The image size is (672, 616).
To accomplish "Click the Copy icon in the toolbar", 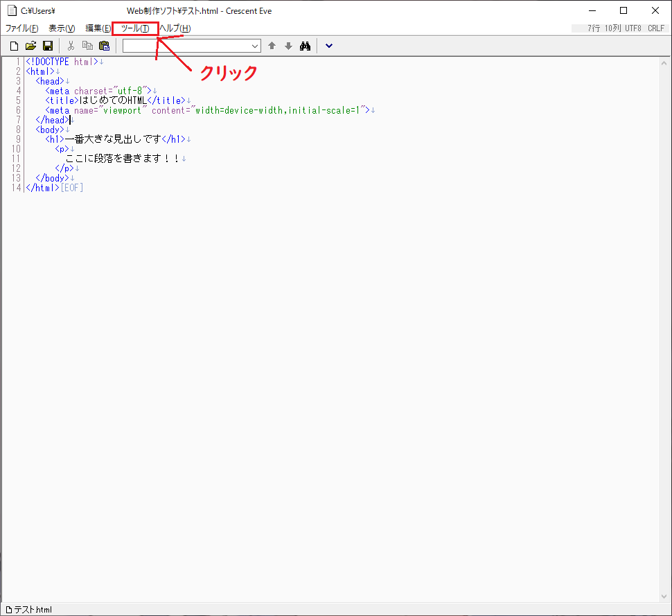I will (87, 46).
